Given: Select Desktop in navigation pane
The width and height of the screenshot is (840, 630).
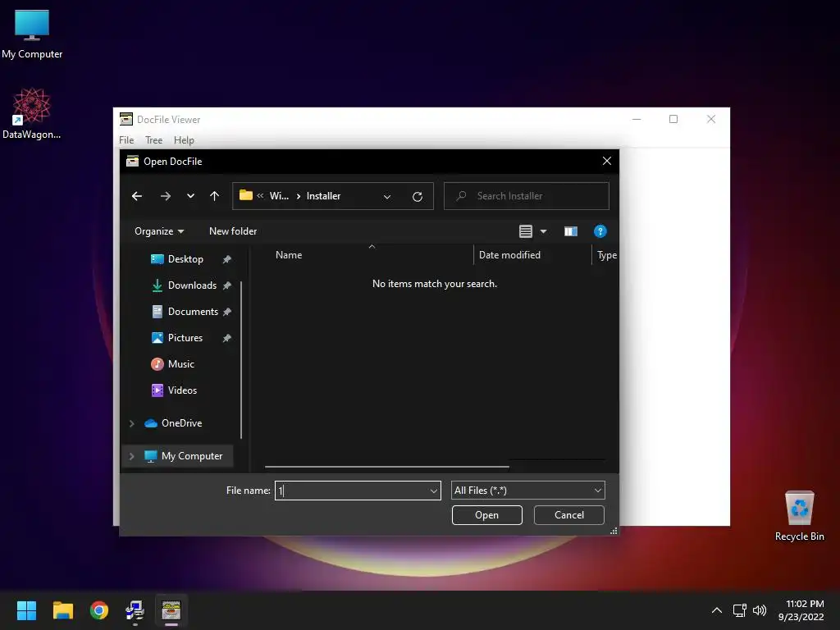Looking at the screenshot, I should [185, 259].
